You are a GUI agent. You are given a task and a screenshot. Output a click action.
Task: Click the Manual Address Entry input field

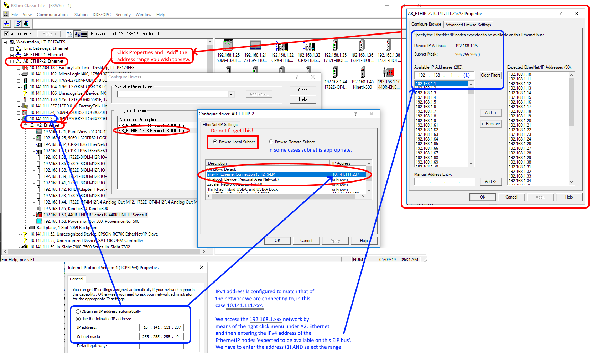444,181
